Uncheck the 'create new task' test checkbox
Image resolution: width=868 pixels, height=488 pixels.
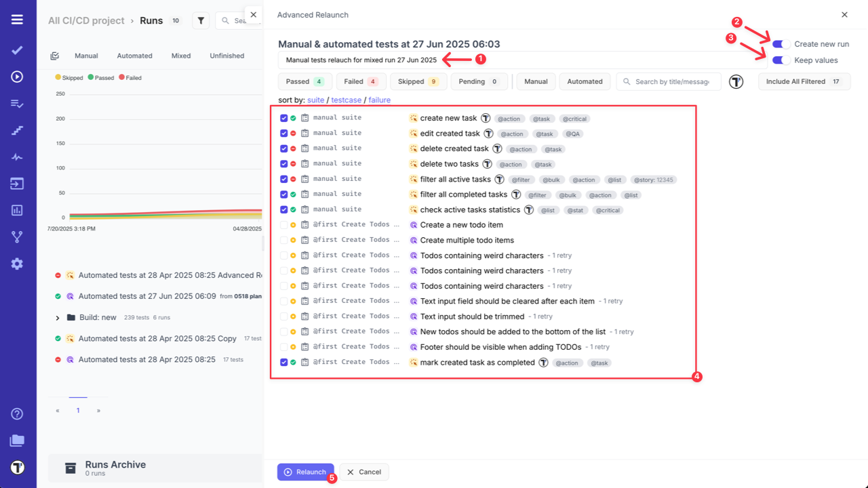pos(284,118)
